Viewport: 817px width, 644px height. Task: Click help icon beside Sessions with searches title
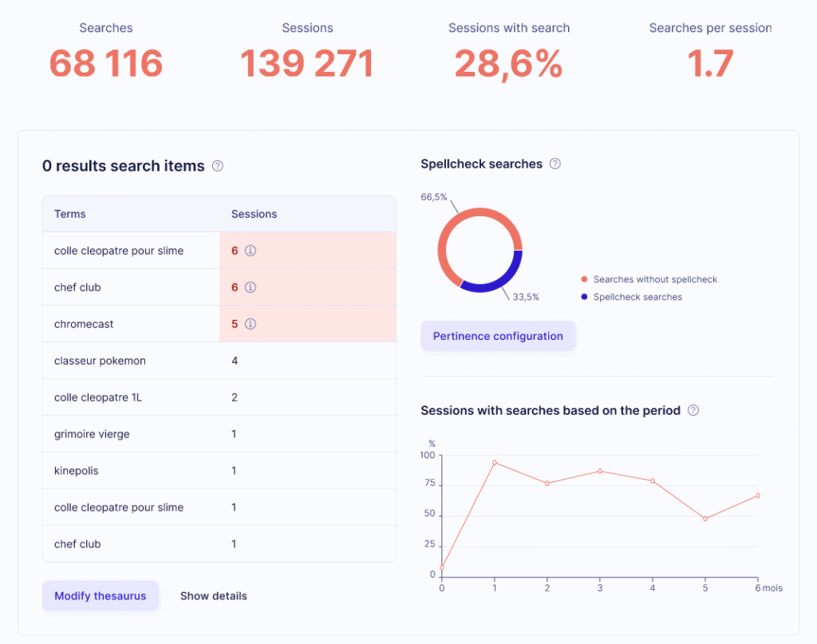tap(693, 411)
